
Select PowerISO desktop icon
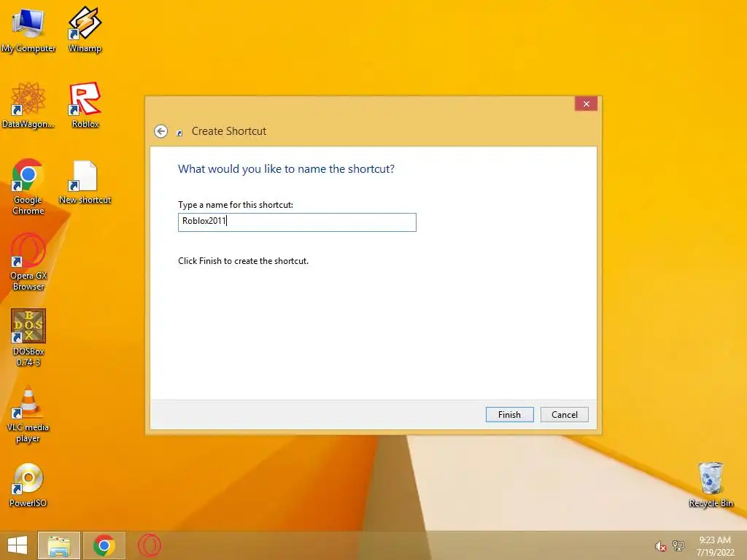[28, 485]
